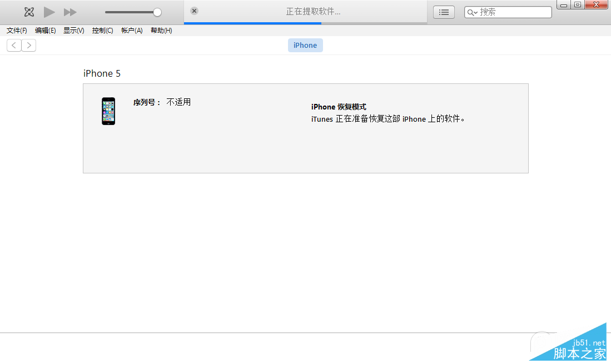Click the shuffle icon in the player controls
Viewport: 611px width, 364px height.
click(29, 12)
